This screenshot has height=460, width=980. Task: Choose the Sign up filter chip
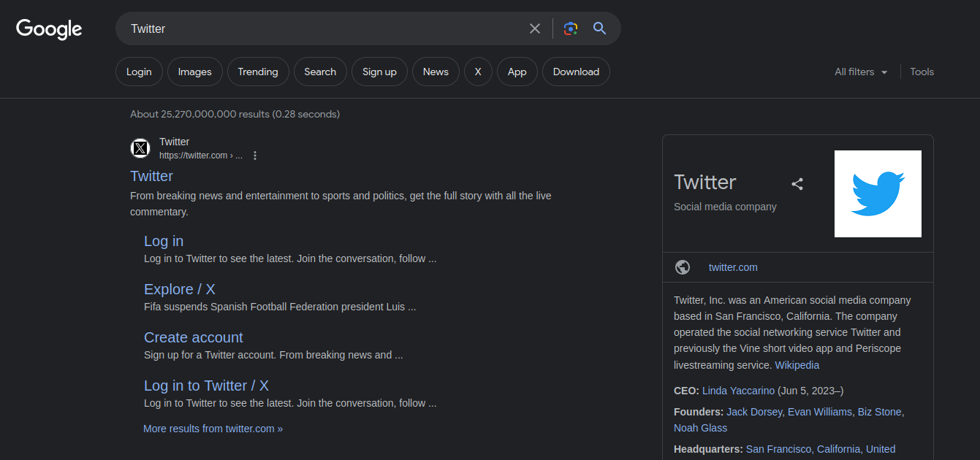(379, 72)
